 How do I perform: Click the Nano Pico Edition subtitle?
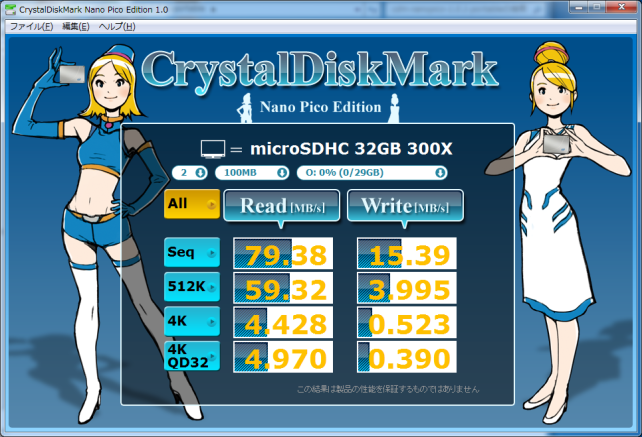coord(321,107)
